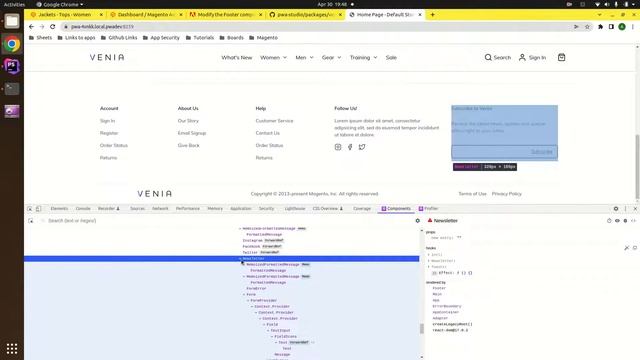Click the parse hook names wand icon
Image resolution: width=640 pixels, height=360 pixels.
pyautogui.click(x=627, y=248)
